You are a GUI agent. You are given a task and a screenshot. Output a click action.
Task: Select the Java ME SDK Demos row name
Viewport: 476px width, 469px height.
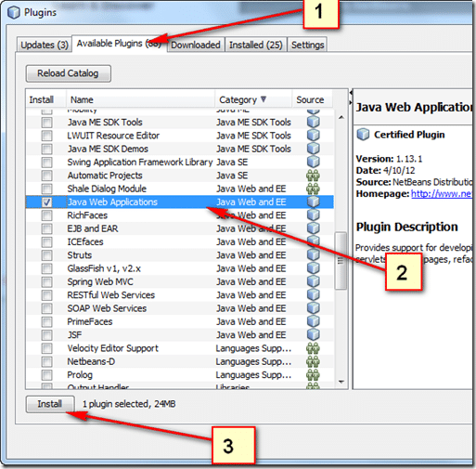108,149
